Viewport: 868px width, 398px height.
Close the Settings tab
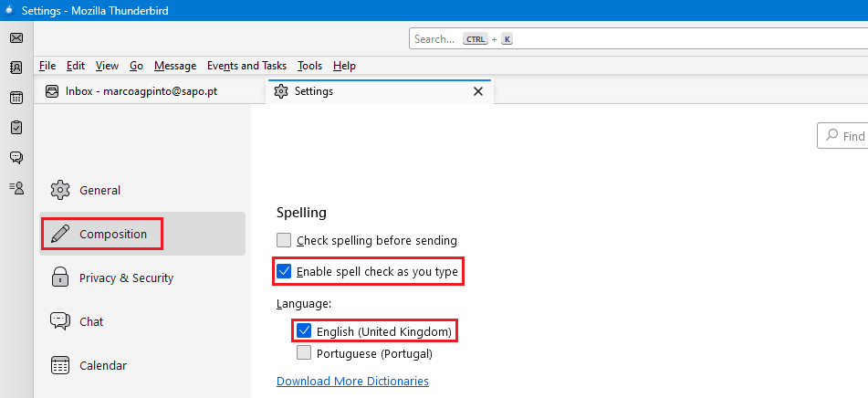478,91
